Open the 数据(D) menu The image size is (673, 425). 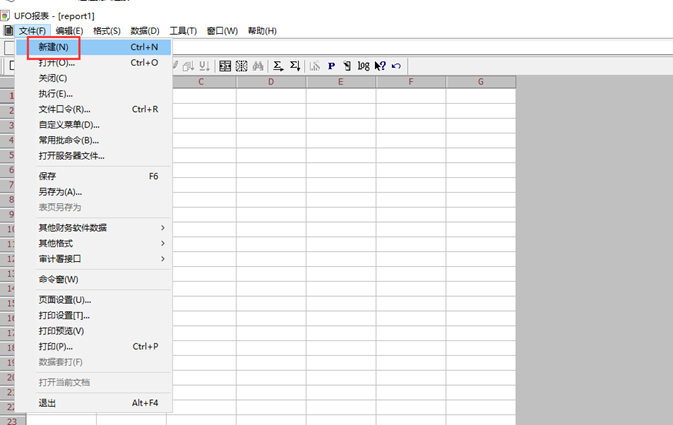(x=145, y=31)
